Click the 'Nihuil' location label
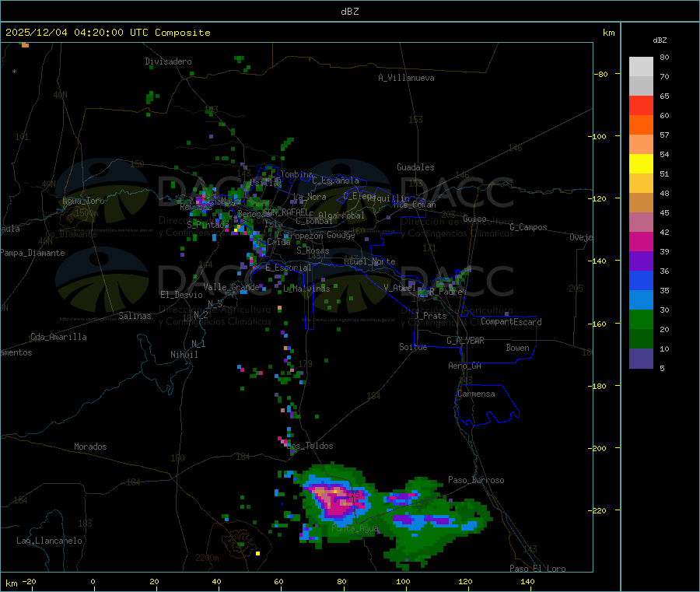This screenshot has width=700, height=592. (184, 355)
